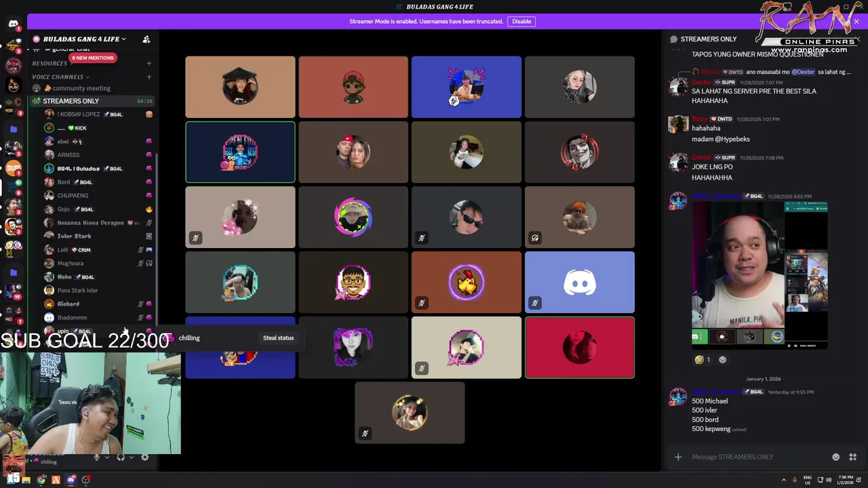Create a new voice channel with plus icon
This screenshot has width=868, height=488.
pyautogui.click(x=149, y=77)
